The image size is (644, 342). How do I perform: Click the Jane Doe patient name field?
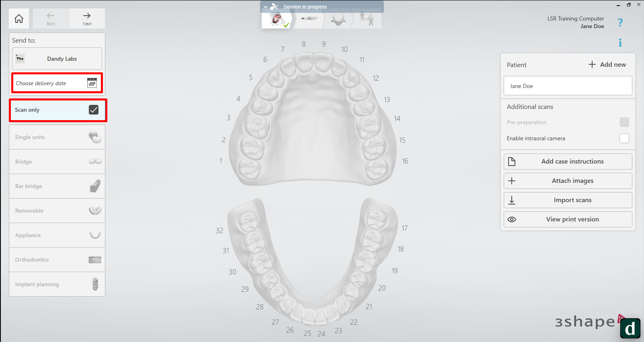[568, 86]
